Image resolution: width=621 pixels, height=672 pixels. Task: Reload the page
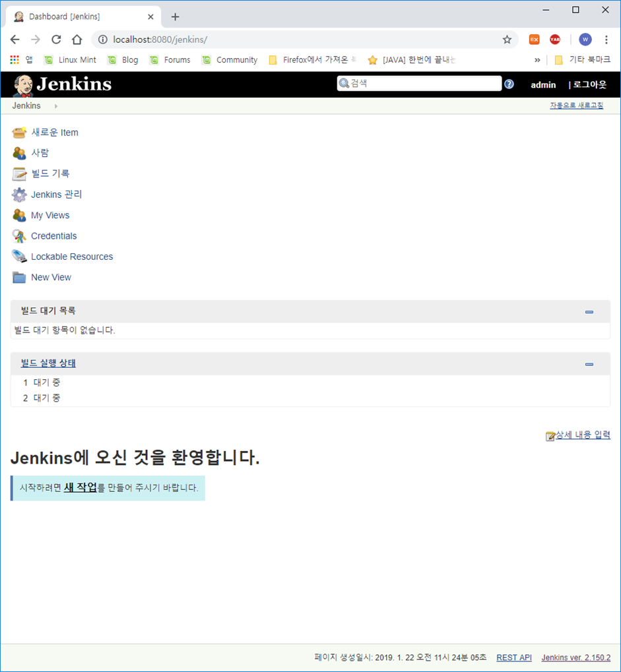pos(56,40)
